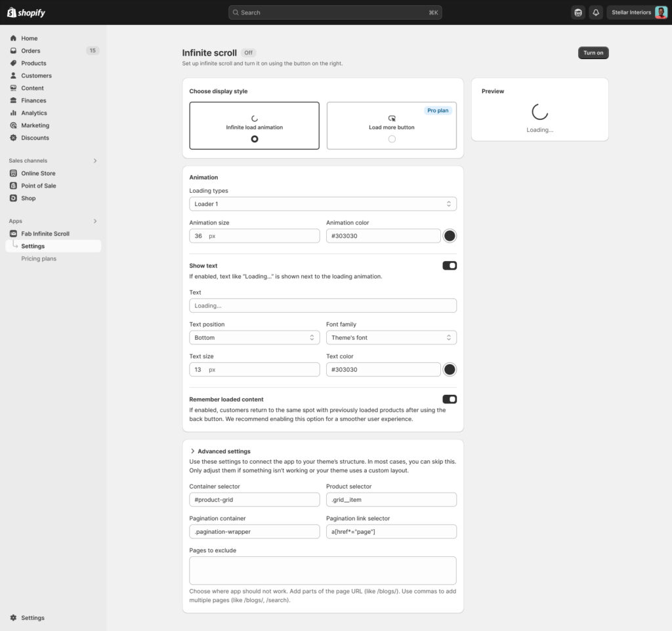
Task: Click the Off status badge
Action: click(249, 52)
